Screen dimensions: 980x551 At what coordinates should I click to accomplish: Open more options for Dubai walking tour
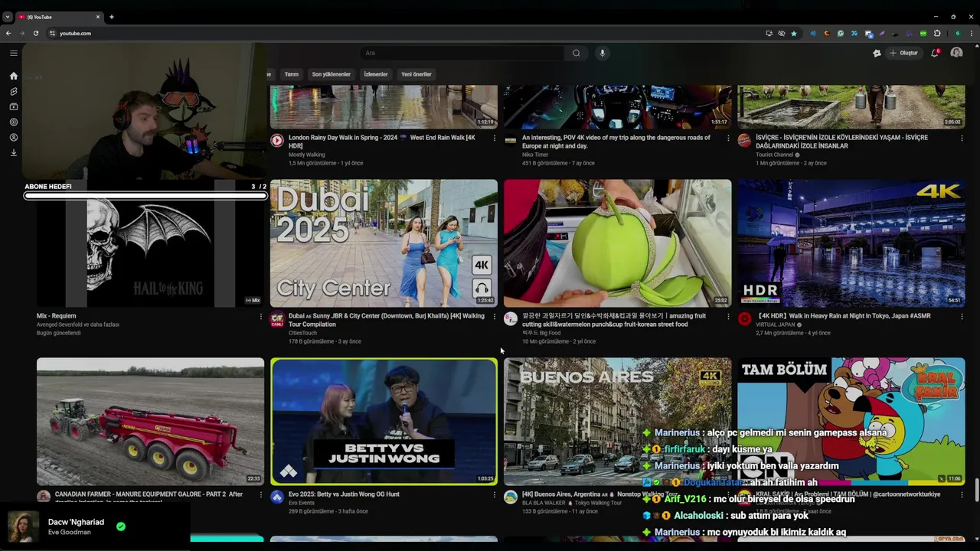(x=494, y=317)
